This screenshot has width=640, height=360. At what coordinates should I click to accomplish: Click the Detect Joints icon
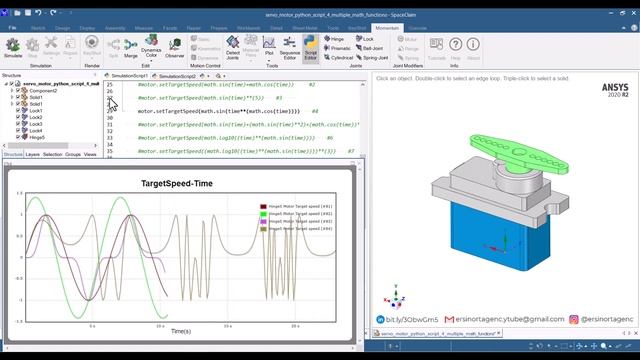point(233,42)
